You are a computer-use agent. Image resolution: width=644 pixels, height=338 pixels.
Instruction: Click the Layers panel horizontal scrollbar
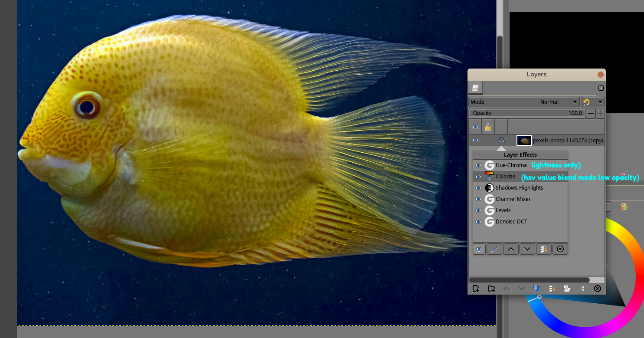pos(529,280)
